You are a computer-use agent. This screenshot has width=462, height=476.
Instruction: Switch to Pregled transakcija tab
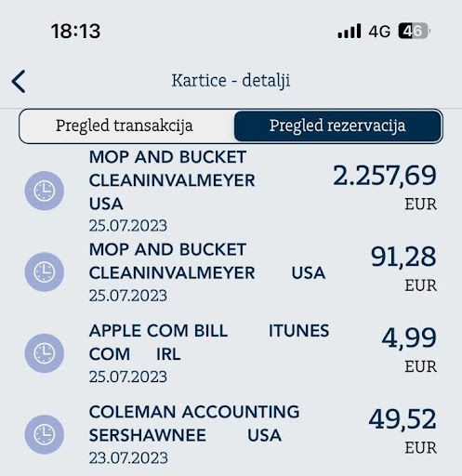pos(125,126)
